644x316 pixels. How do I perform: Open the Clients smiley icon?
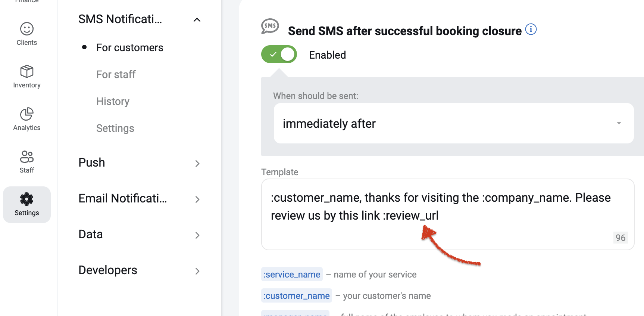[x=27, y=29]
